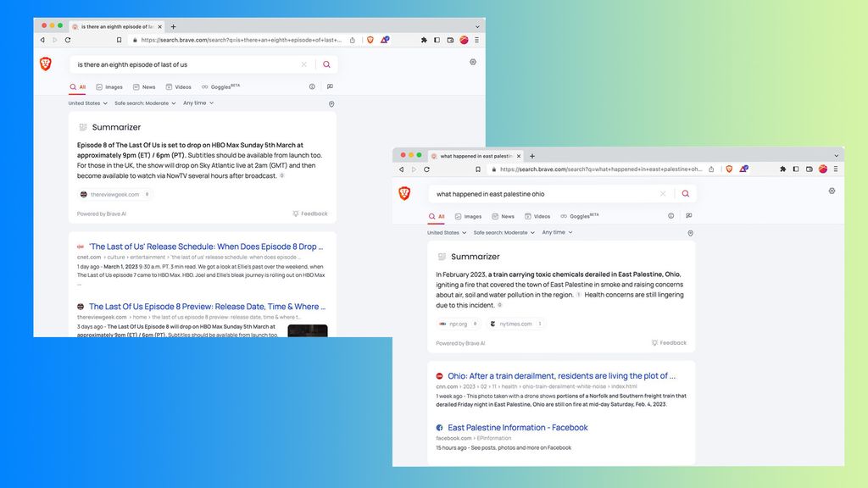This screenshot has height=488, width=868.
Task: Click the Feedback button under the Summarizer
Action: (x=669, y=342)
